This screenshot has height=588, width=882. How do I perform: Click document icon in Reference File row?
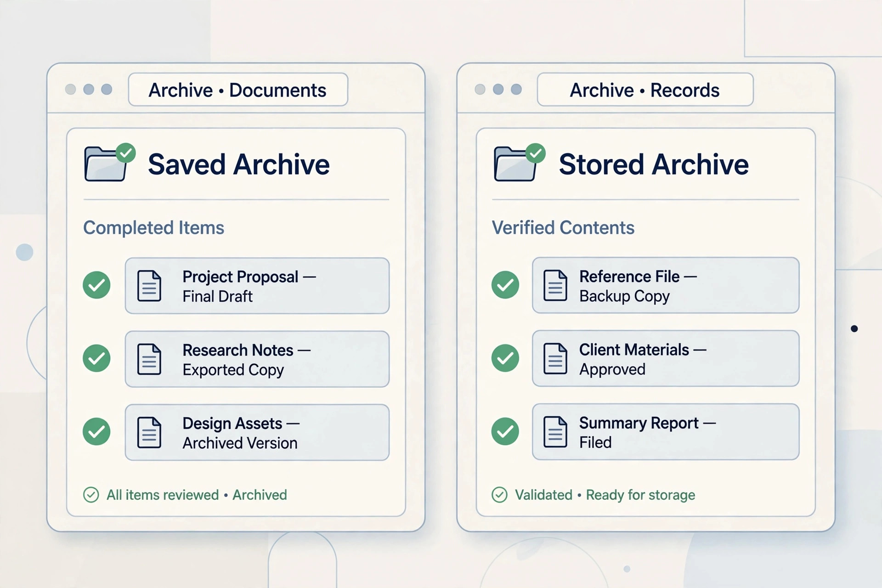[555, 285]
